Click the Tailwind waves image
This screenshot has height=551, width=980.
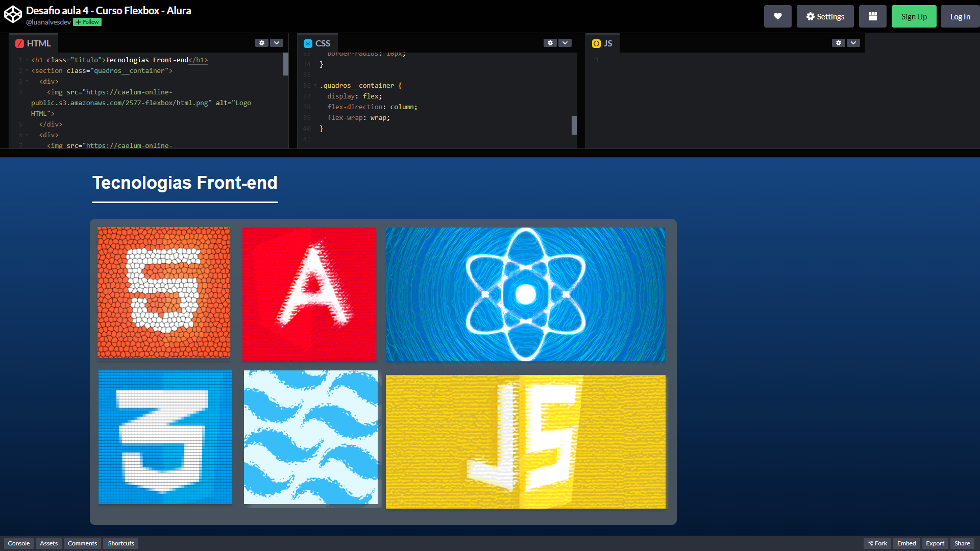[311, 437]
